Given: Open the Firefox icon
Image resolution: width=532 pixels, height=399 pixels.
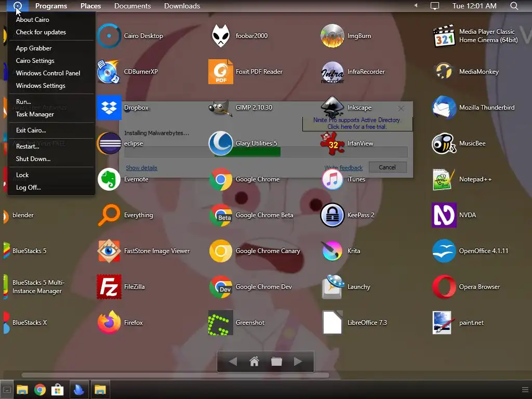Looking at the screenshot, I should 109,323.
